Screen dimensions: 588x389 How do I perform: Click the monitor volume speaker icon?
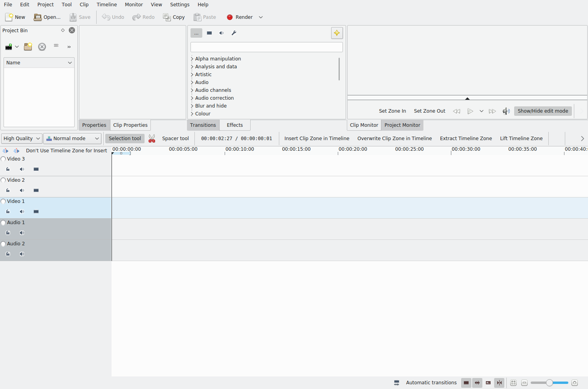tap(506, 111)
